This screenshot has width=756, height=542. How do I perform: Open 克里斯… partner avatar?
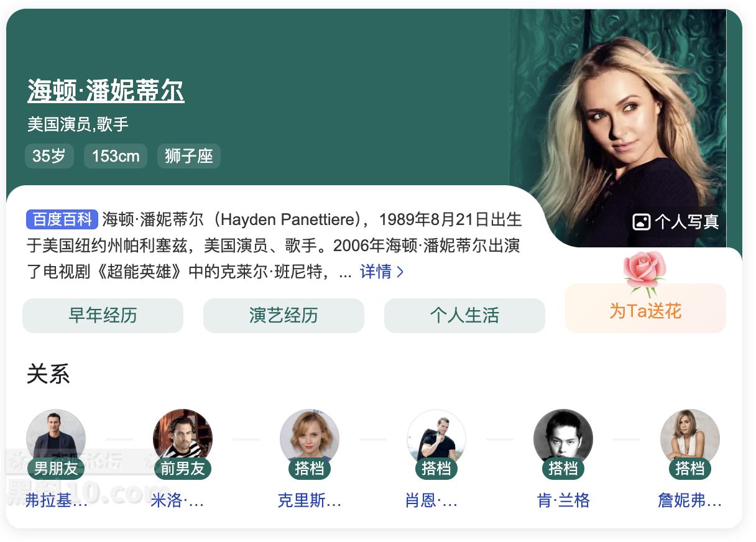tap(310, 439)
